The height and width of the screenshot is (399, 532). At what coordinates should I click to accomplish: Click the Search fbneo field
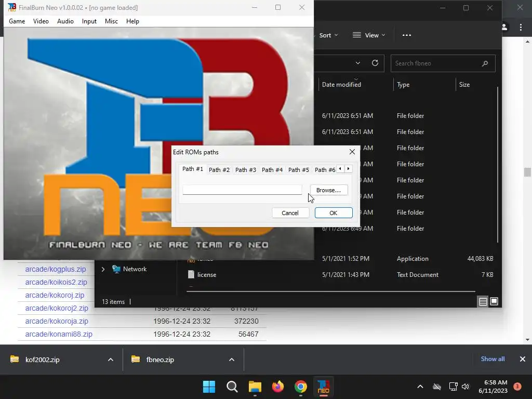443,63
